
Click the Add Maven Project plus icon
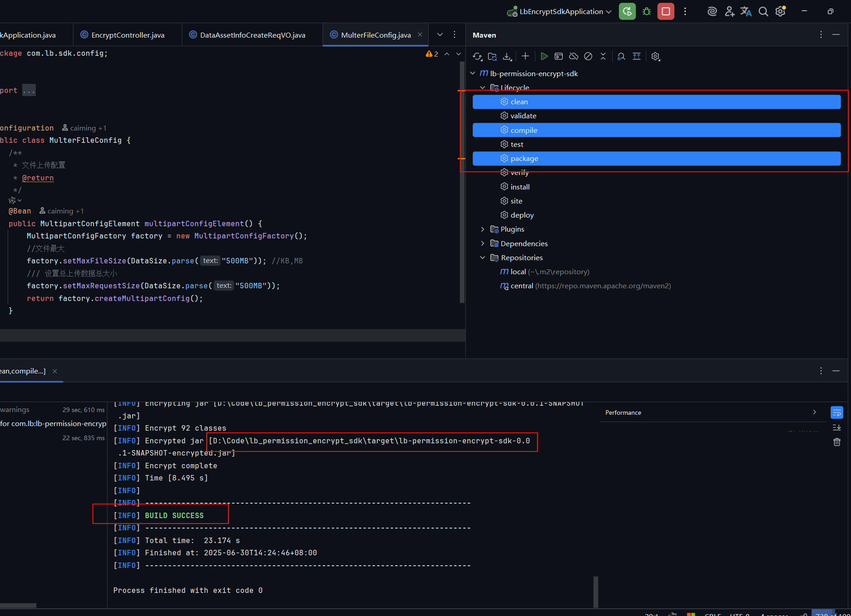[x=525, y=56]
